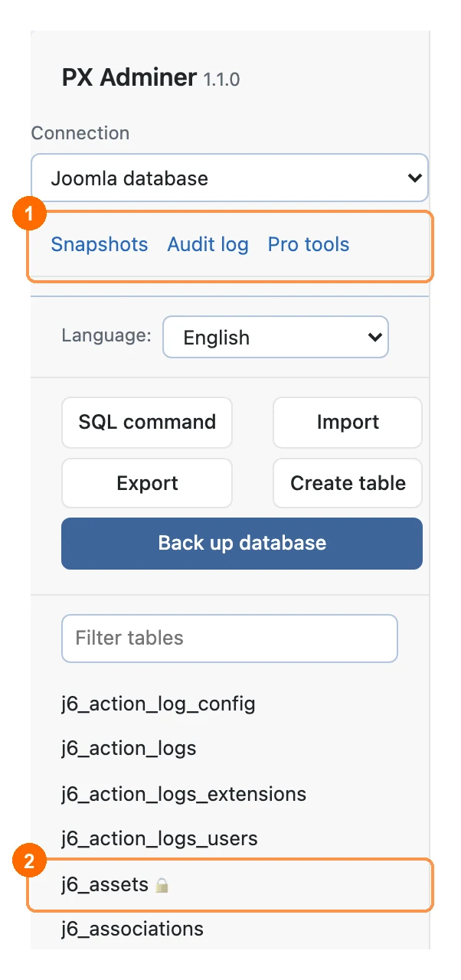
Task: Click the lock icon beside j6_assets
Action: pyautogui.click(x=162, y=886)
